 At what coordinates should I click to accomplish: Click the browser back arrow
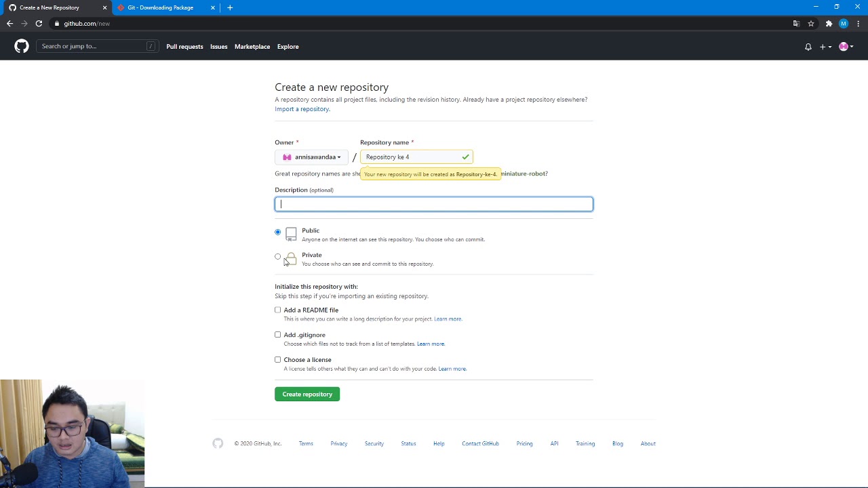[9, 24]
